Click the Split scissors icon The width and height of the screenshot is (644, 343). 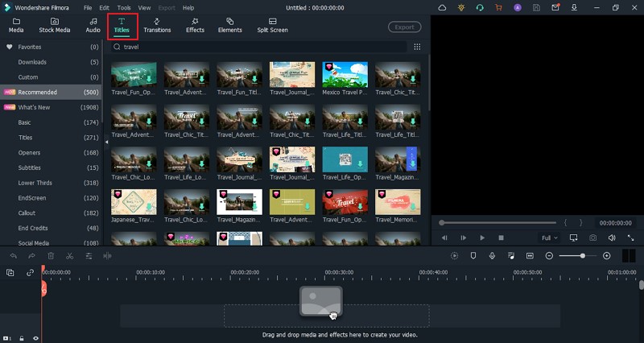(70, 256)
